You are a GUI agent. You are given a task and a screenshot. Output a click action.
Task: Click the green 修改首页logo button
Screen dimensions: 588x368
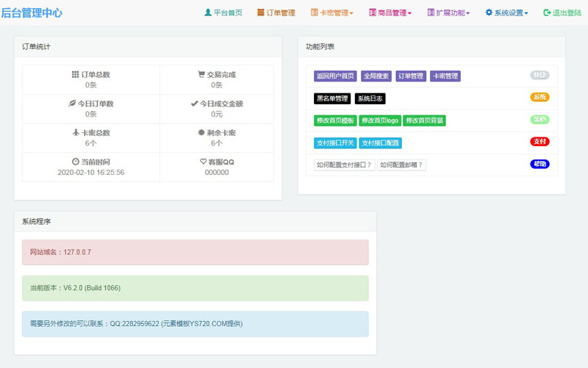380,120
